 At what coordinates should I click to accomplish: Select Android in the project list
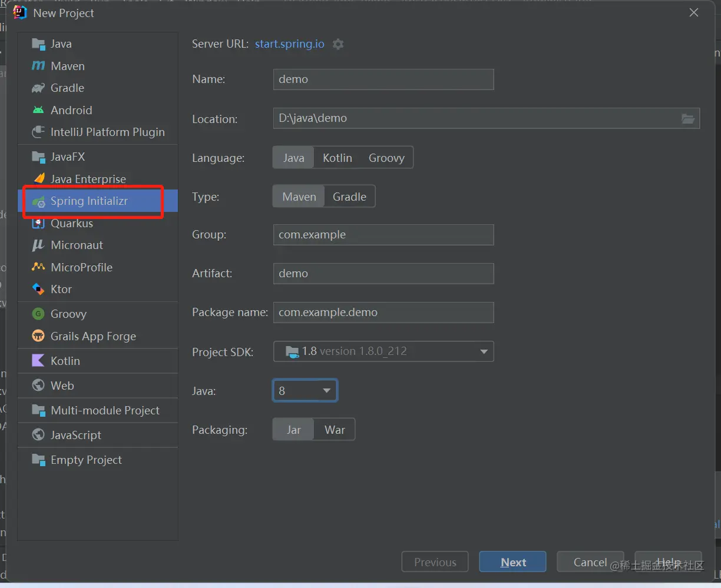pyautogui.click(x=98, y=110)
